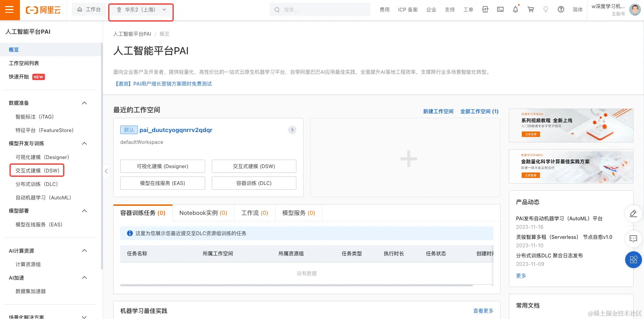This screenshot has height=319, width=644.
Task: Collapse the left sidebar with the arrow handle
Action: point(106,171)
